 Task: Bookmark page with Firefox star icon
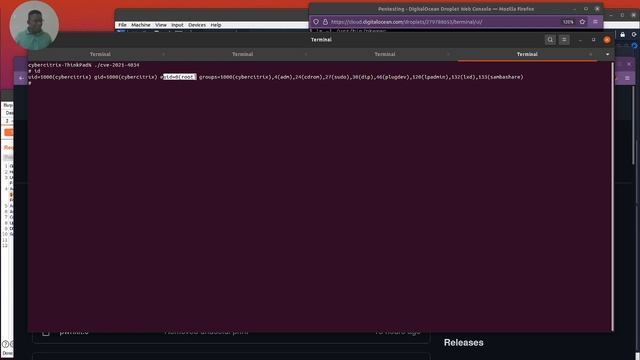[x=582, y=22]
